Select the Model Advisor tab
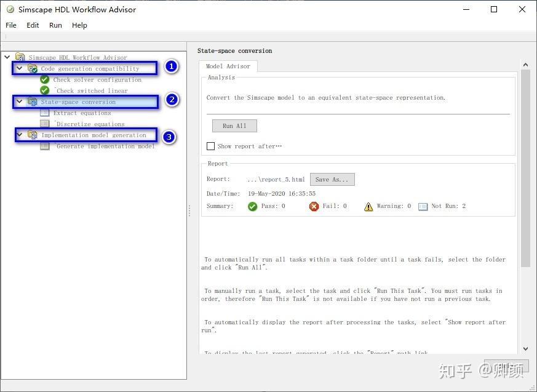The height and width of the screenshot is (392, 537). pos(228,66)
